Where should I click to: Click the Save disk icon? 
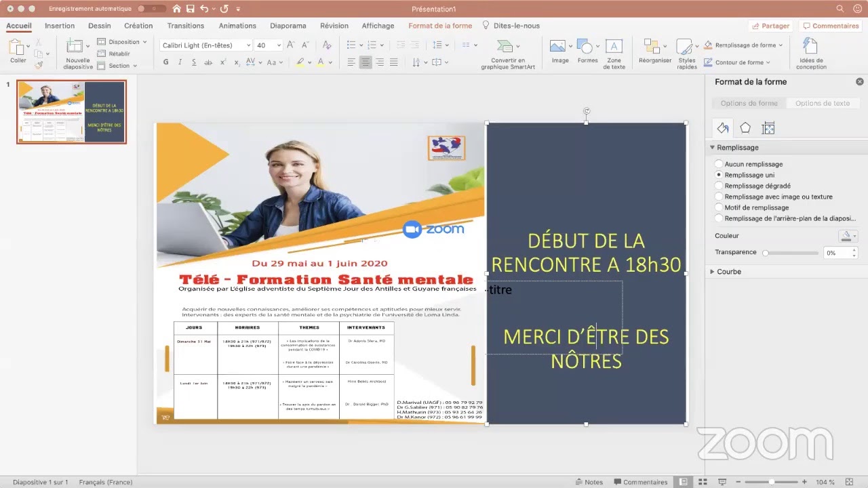[x=191, y=9]
